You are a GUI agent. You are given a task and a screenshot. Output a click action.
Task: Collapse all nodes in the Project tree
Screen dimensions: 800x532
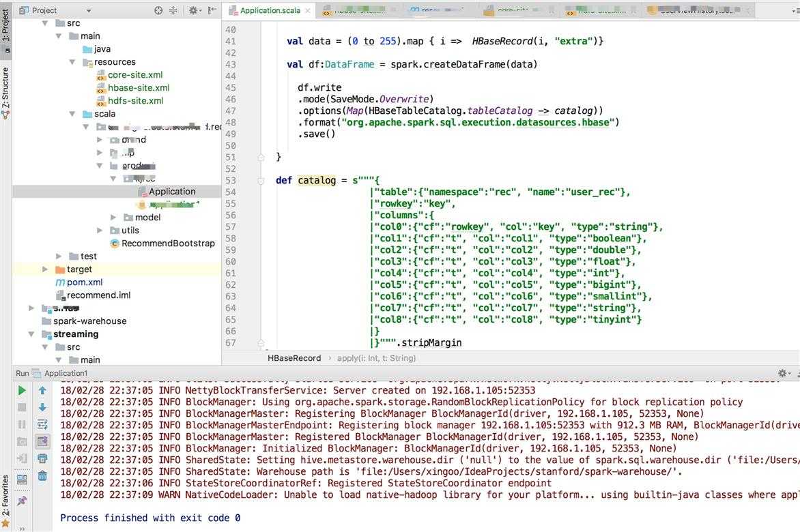click(x=173, y=10)
